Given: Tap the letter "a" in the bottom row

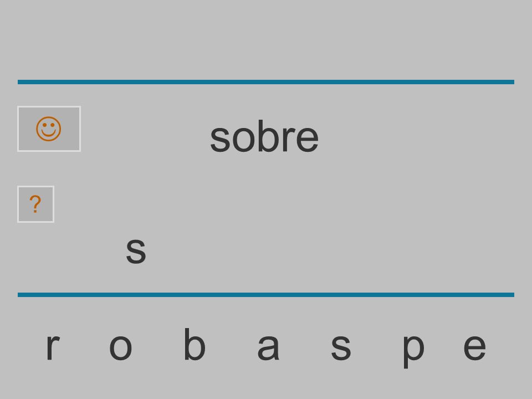Looking at the screenshot, I should (268, 347).
